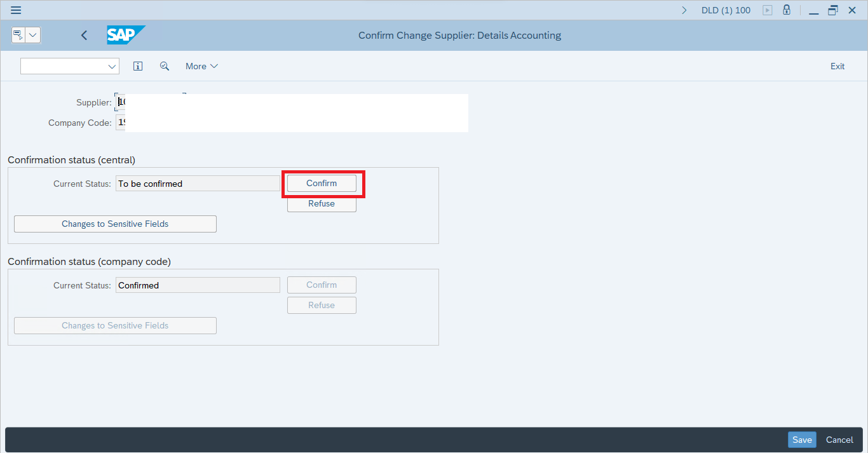
Task: Open the More menu
Action: [201, 66]
